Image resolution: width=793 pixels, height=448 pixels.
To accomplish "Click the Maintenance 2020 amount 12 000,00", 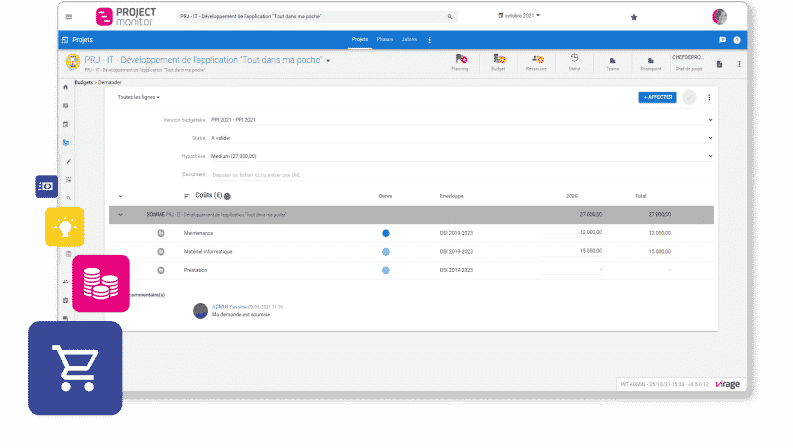I will 591,233.
